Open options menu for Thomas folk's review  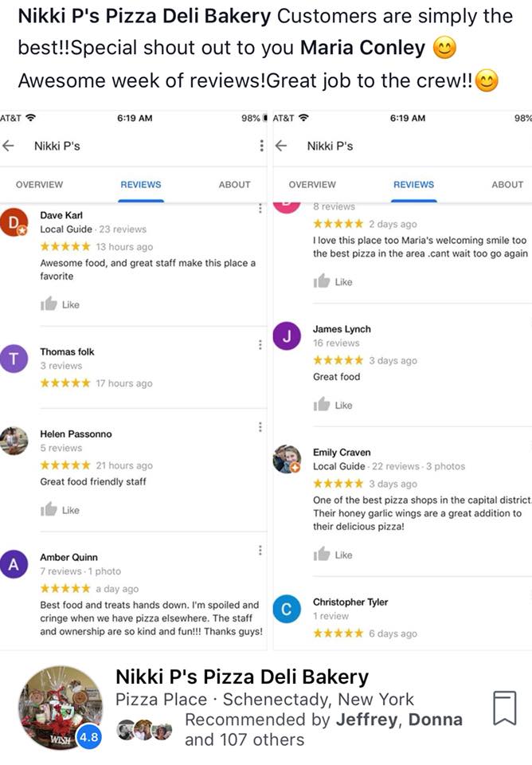(x=260, y=344)
